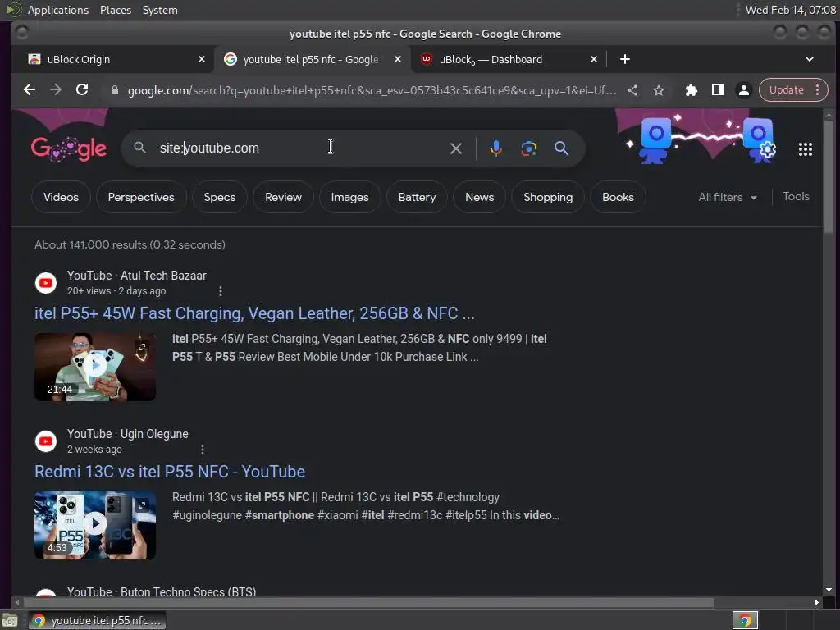Open the Chrome profile menu

click(x=743, y=90)
